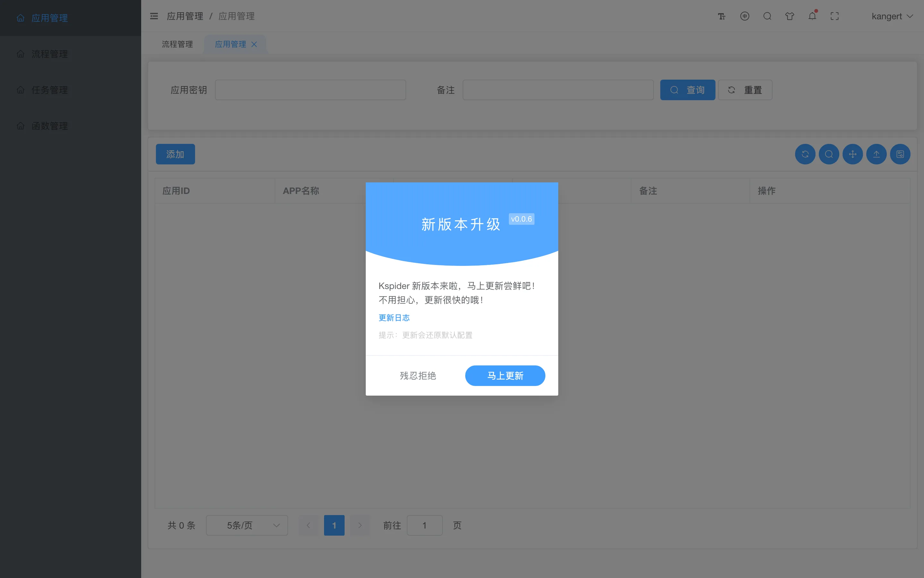The height and width of the screenshot is (578, 924).
Task: Click the language switch icon in header
Action: 745,16
